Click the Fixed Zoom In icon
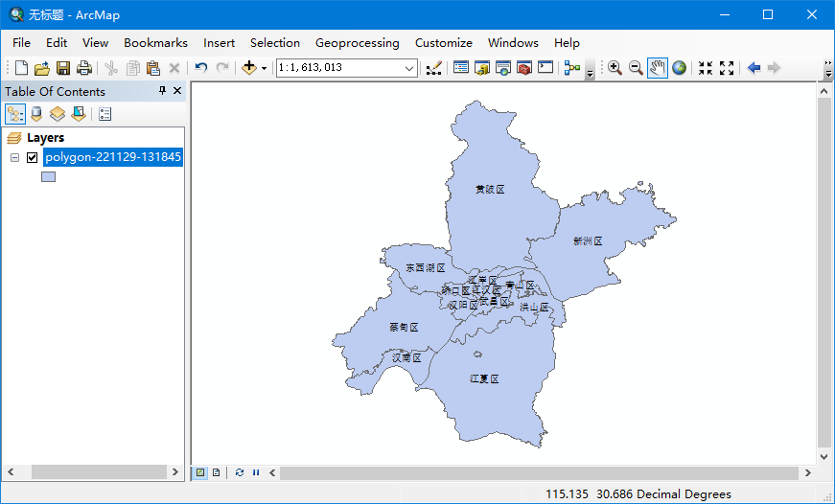 706,68
